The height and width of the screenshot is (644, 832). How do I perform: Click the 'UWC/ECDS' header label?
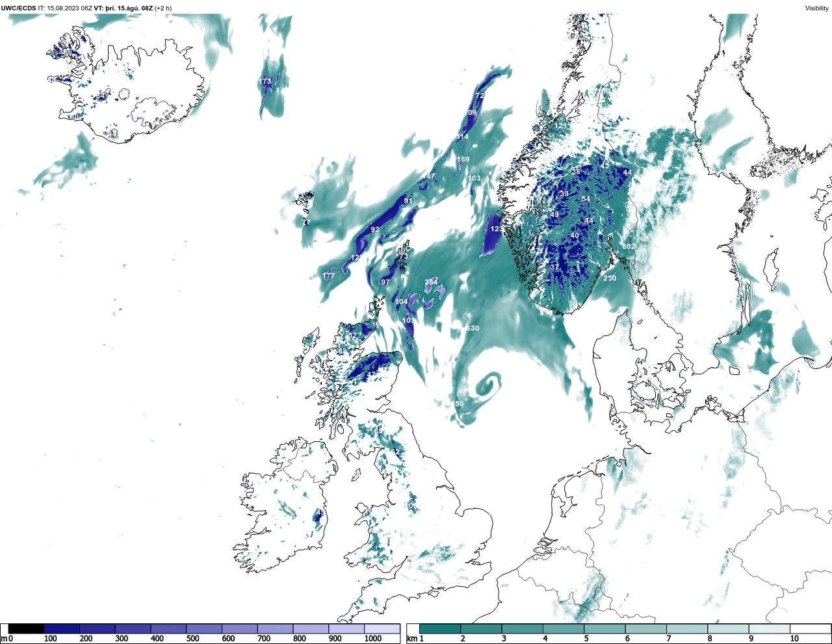point(19,8)
